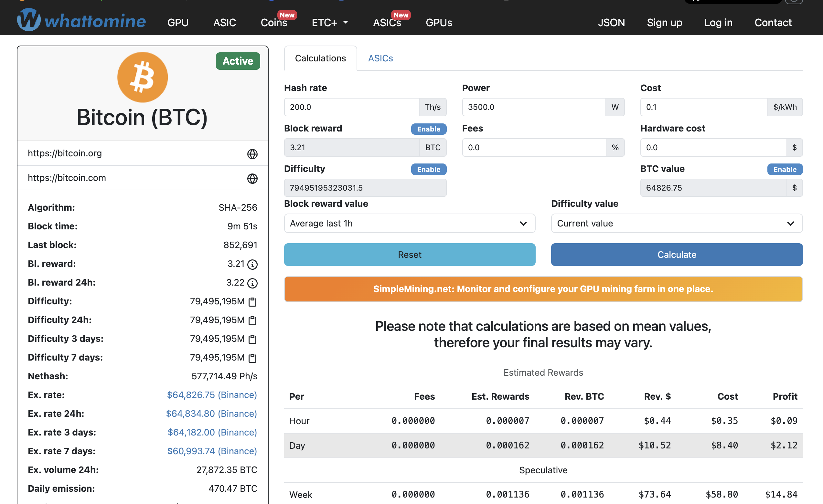Click the Calculate button
The image size is (823, 504).
pyautogui.click(x=677, y=255)
